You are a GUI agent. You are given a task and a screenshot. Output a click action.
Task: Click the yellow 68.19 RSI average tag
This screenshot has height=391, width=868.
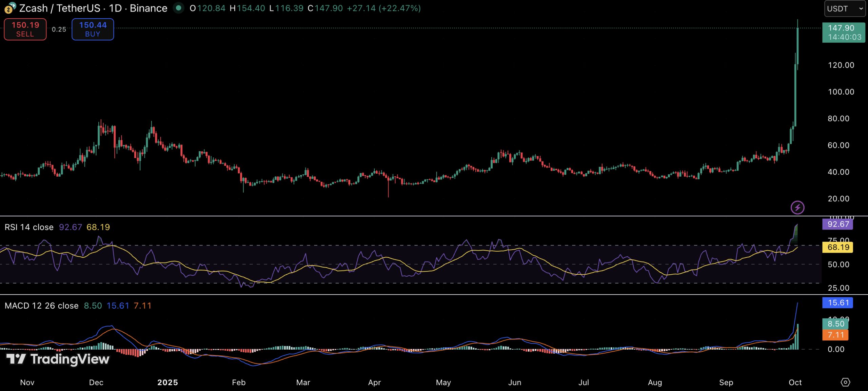837,247
